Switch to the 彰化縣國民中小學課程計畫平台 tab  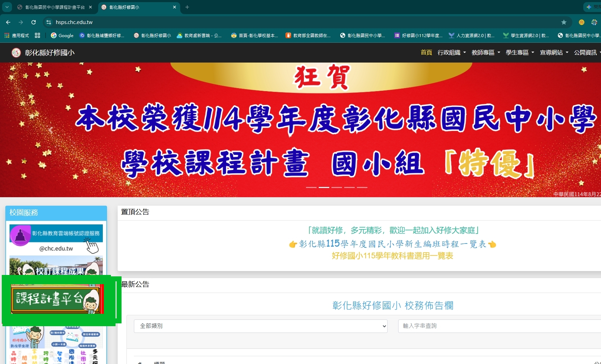(55, 7)
